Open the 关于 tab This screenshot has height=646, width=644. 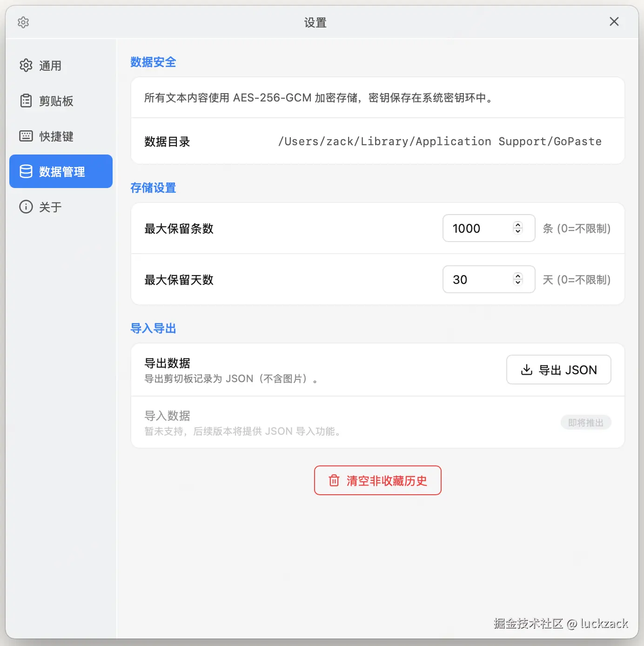(x=61, y=207)
